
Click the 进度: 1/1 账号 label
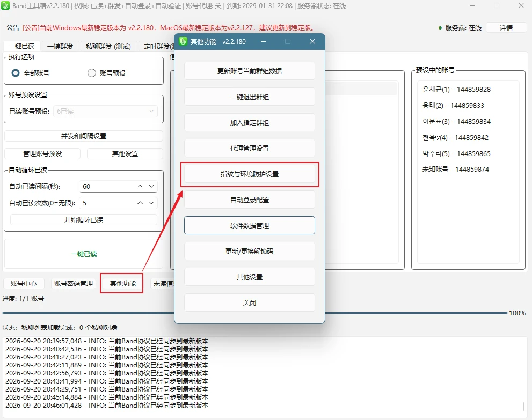click(23, 299)
